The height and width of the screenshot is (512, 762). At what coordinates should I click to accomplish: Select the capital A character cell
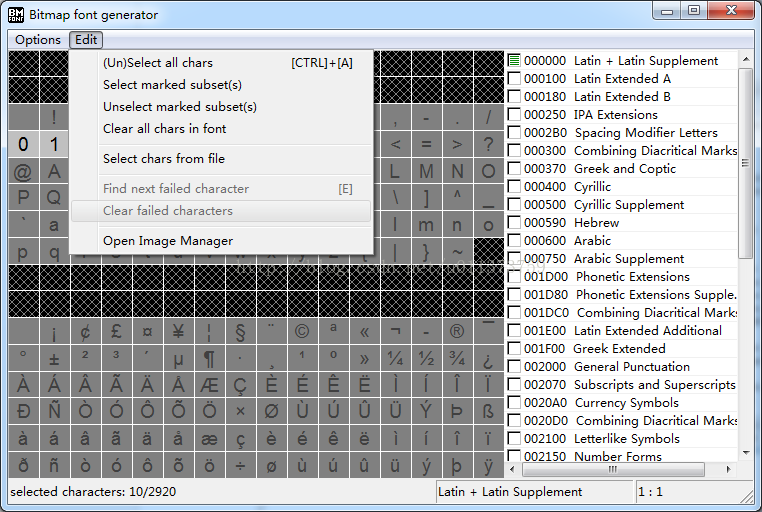pos(54,171)
